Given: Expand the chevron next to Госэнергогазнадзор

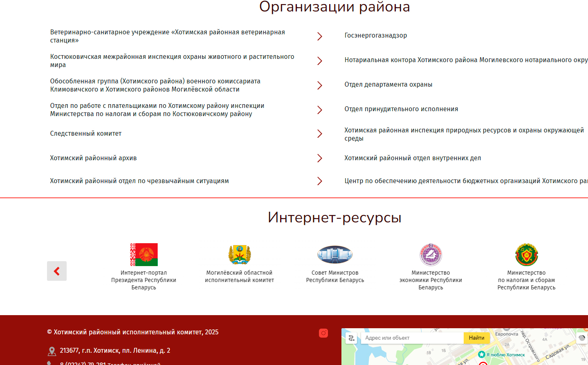Looking at the screenshot, I should pyautogui.click(x=319, y=36).
